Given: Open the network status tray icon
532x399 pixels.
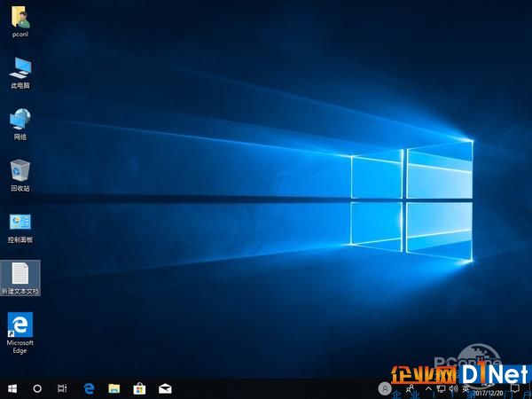Looking at the screenshot, I should tap(441, 389).
